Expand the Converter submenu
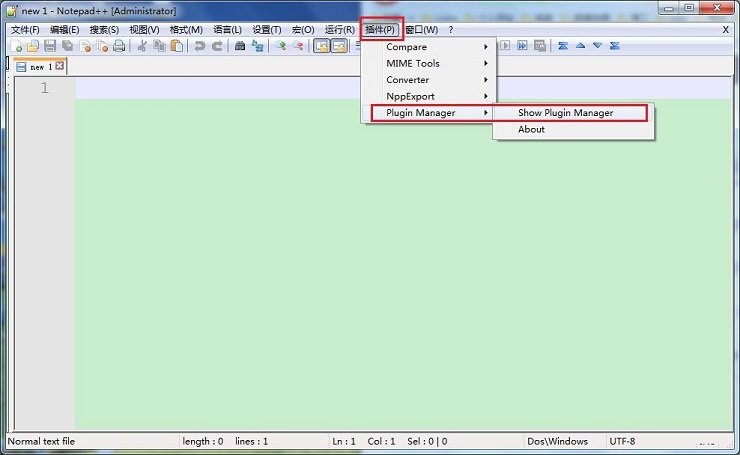The image size is (740, 455). (429, 80)
